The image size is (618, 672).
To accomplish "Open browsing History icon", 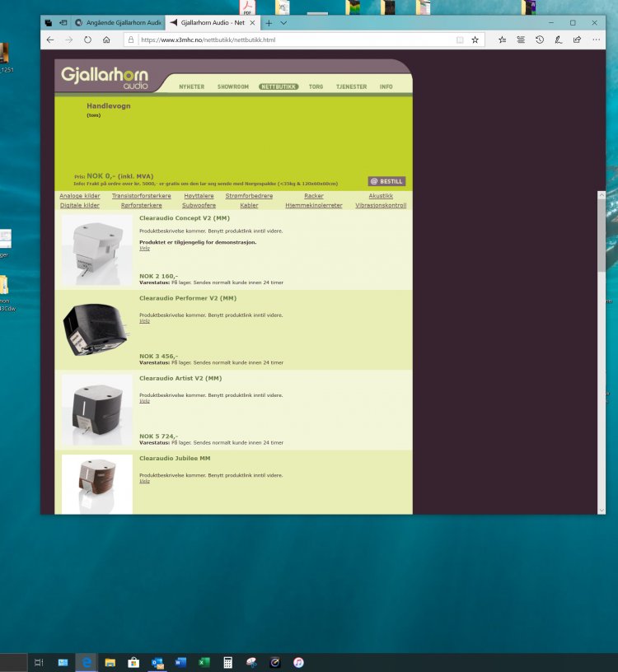I will point(540,40).
